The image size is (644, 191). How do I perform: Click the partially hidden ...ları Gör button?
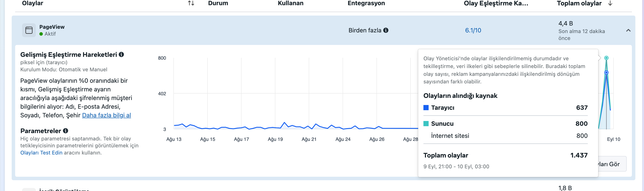click(x=612, y=164)
